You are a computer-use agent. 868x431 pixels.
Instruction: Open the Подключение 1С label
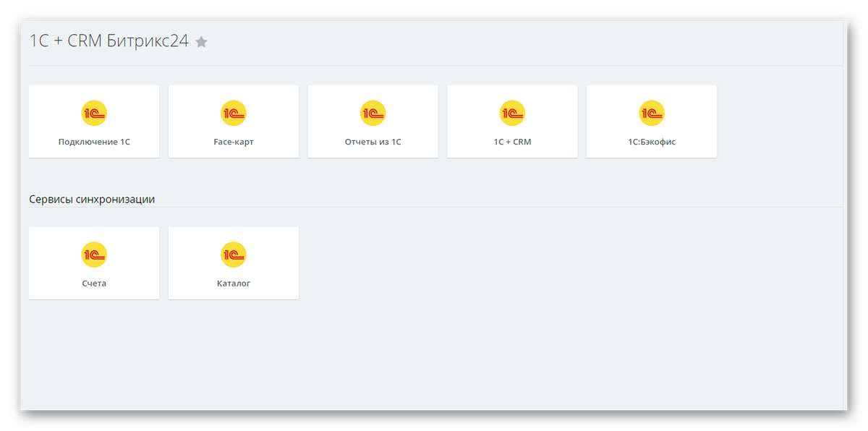pyautogui.click(x=94, y=142)
